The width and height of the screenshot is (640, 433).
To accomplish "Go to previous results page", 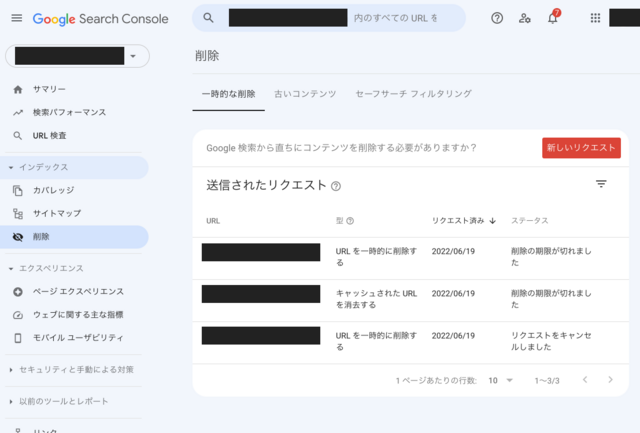I will point(585,380).
